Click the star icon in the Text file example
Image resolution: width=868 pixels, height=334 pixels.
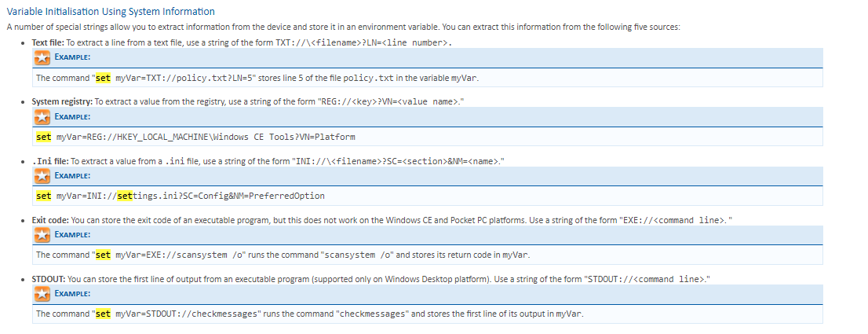point(41,58)
